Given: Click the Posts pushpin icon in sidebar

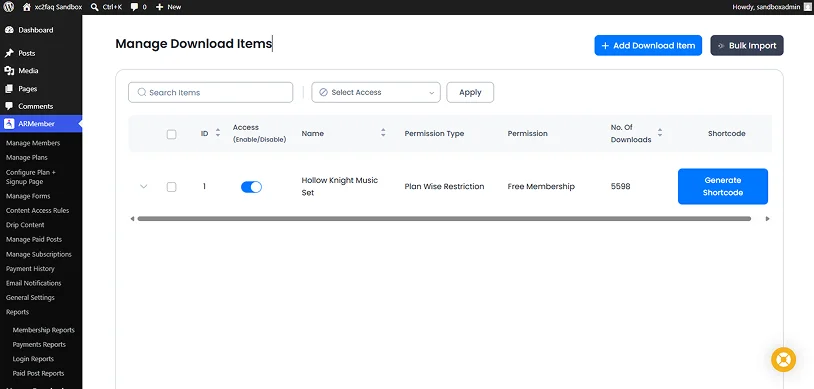Looking at the screenshot, I should pos(9,53).
